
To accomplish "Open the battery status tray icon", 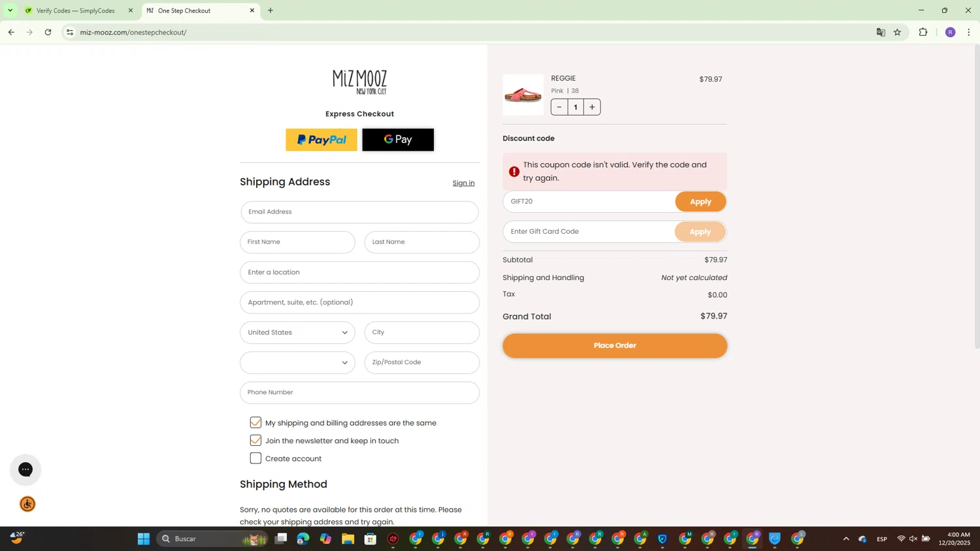I will pyautogui.click(x=926, y=539).
